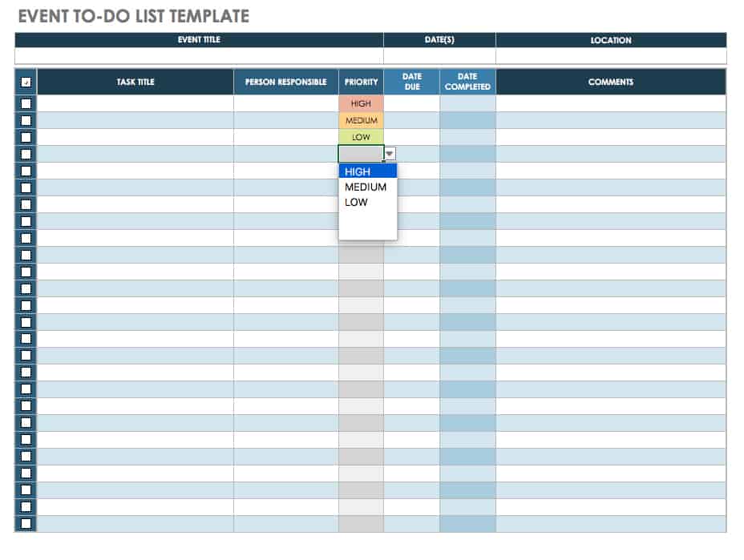744x560 pixels.
Task: Choose HIGH from the priority dropdown list
Action: point(368,171)
